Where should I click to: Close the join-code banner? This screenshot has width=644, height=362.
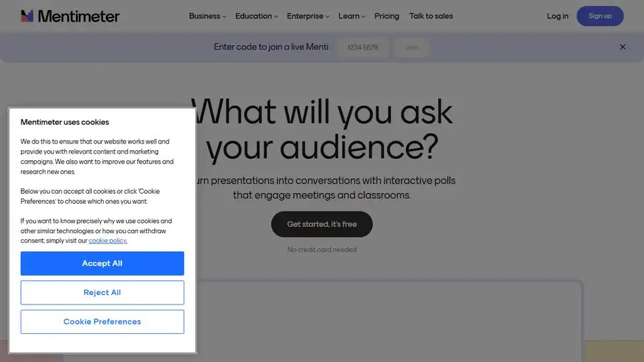(623, 47)
